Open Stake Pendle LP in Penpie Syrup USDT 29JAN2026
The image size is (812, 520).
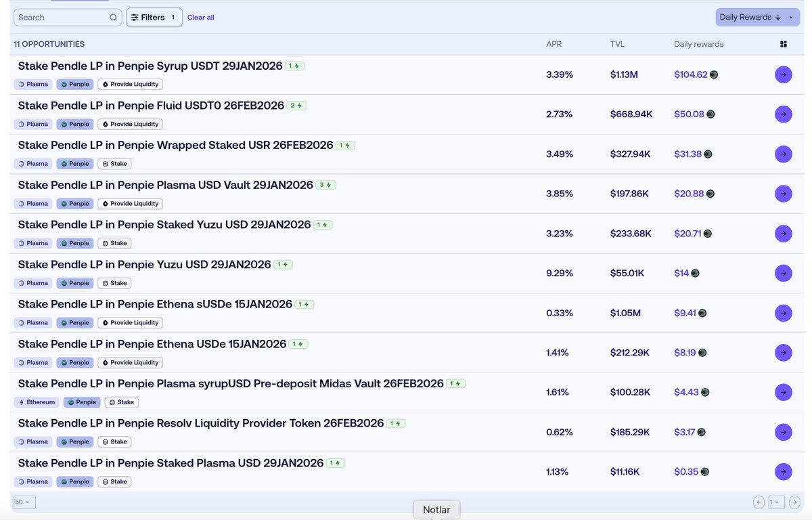point(150,66)
